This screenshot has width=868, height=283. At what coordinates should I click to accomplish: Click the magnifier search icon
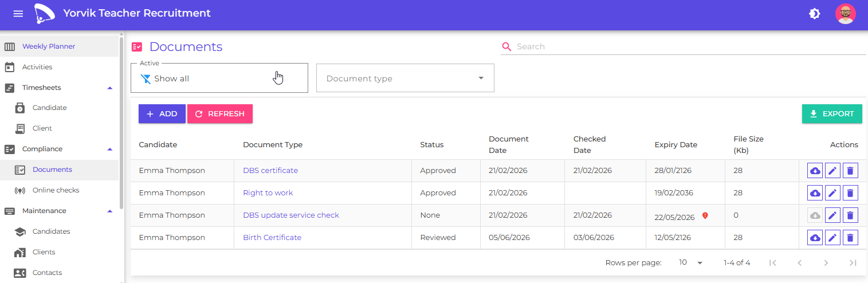[506, 46]
